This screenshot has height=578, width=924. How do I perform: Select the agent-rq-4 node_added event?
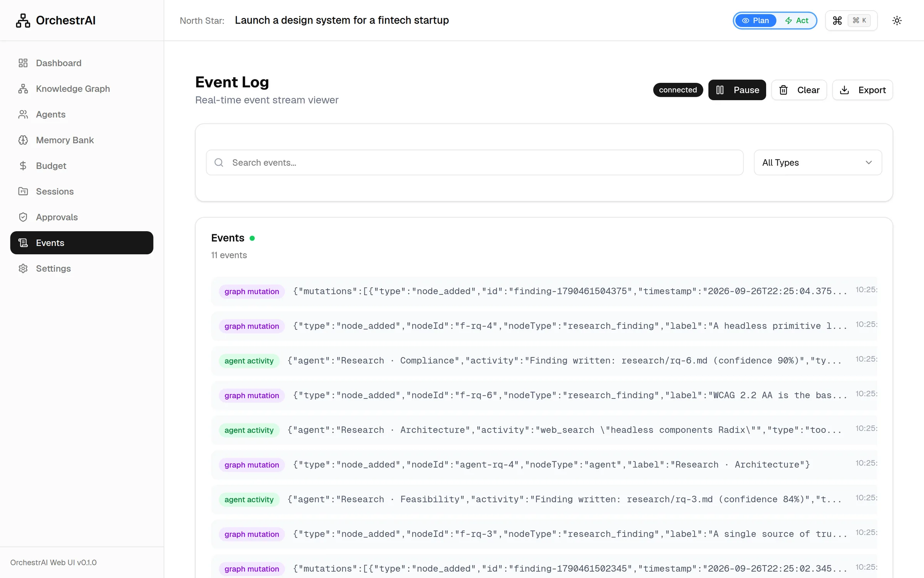(x=544, y=465)
